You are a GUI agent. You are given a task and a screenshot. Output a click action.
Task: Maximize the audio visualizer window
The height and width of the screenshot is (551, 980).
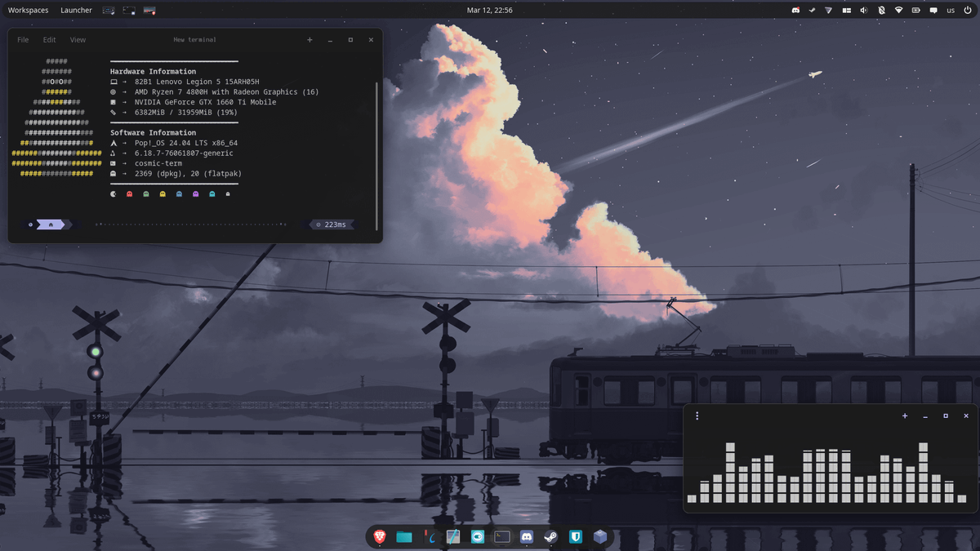(946, 416)
